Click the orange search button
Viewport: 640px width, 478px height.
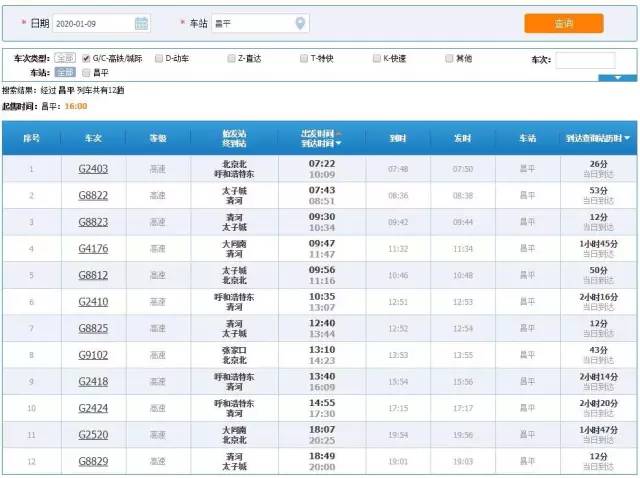pos(564,24)
